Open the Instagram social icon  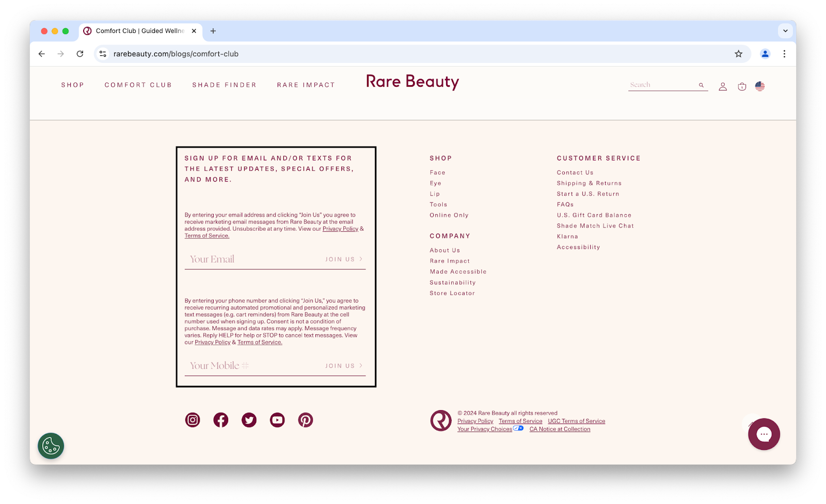tap(193, 420)
